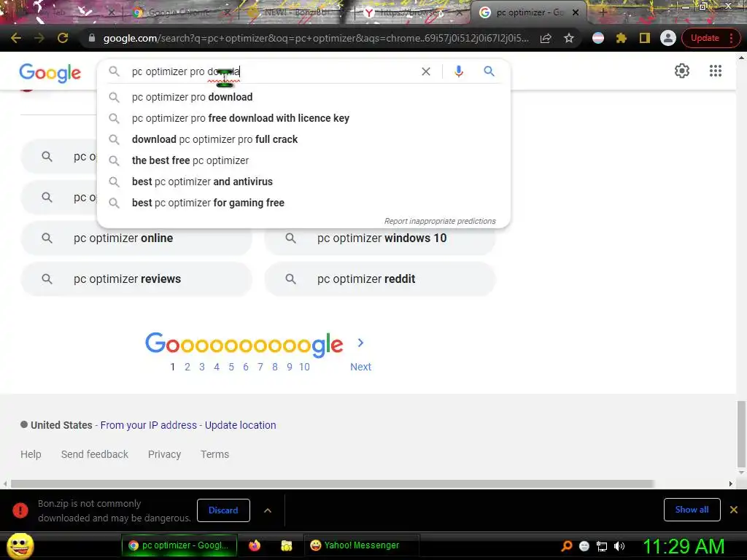
Task: Open the smiley Start button on taskbar
Action: coord(20,545)
